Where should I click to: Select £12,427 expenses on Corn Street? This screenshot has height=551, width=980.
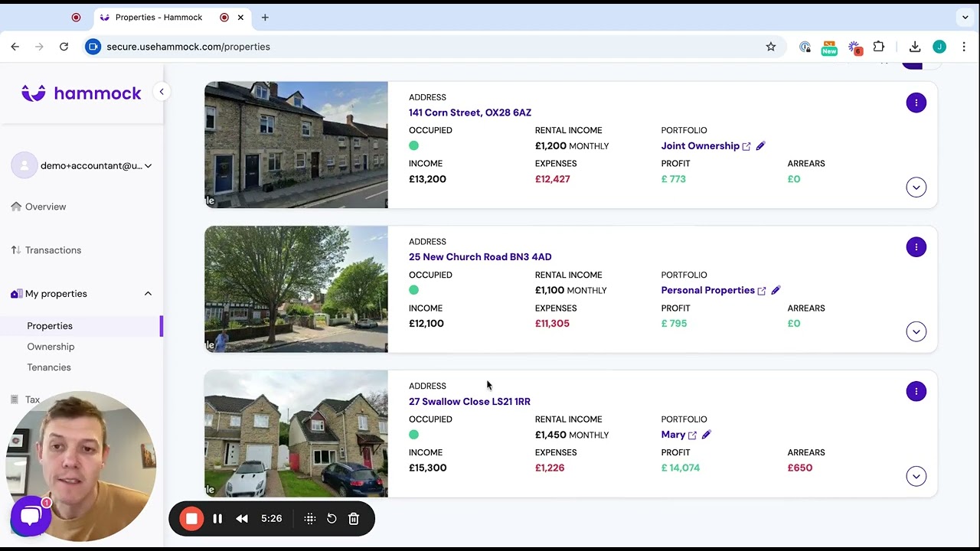(x=553, y=179)
